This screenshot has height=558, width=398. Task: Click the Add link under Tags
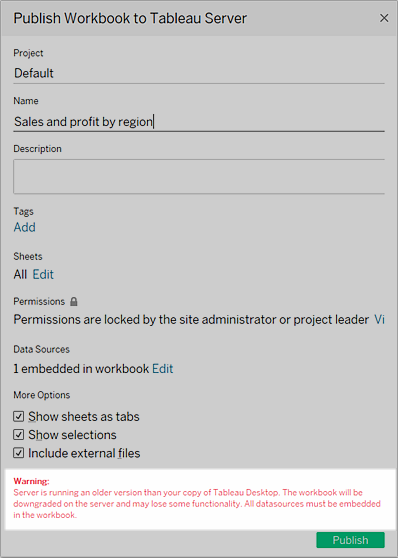coord(25,227)
